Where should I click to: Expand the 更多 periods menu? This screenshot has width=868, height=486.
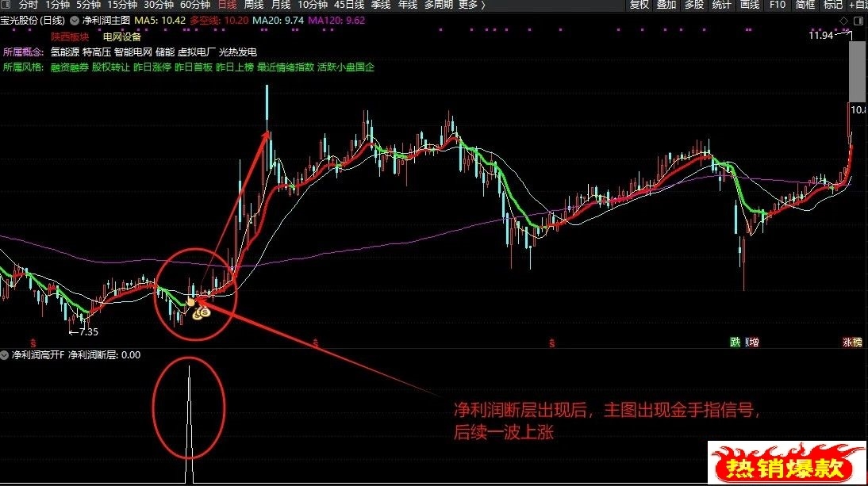pos(471,5)
